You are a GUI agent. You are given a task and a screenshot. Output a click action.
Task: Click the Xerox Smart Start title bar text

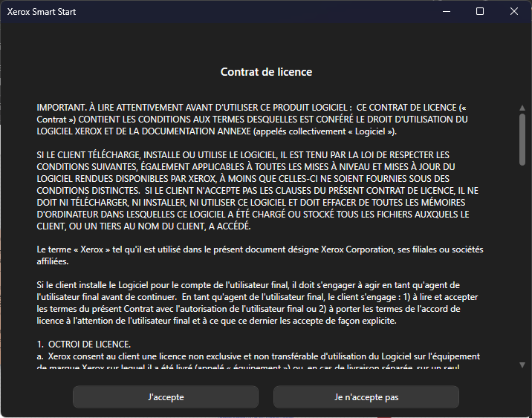click(x=42, y=12)
